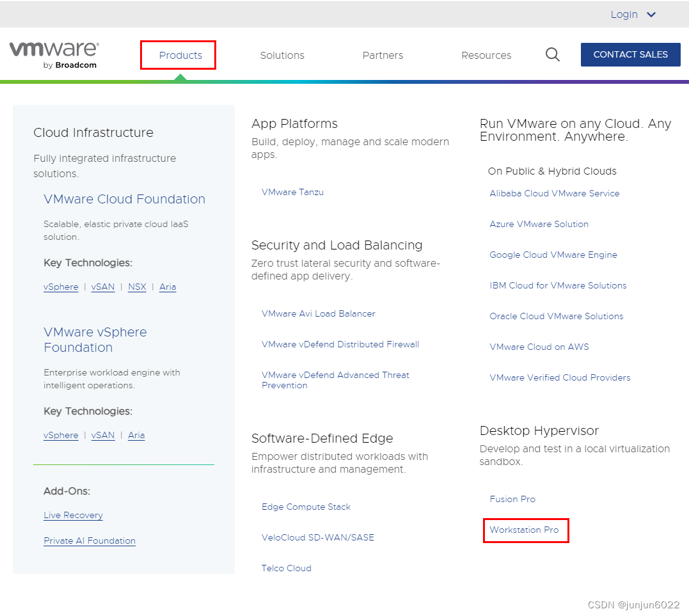Open the Private AI Foundation link
Viewport: 689px width, 616px height.
point(90,541)
